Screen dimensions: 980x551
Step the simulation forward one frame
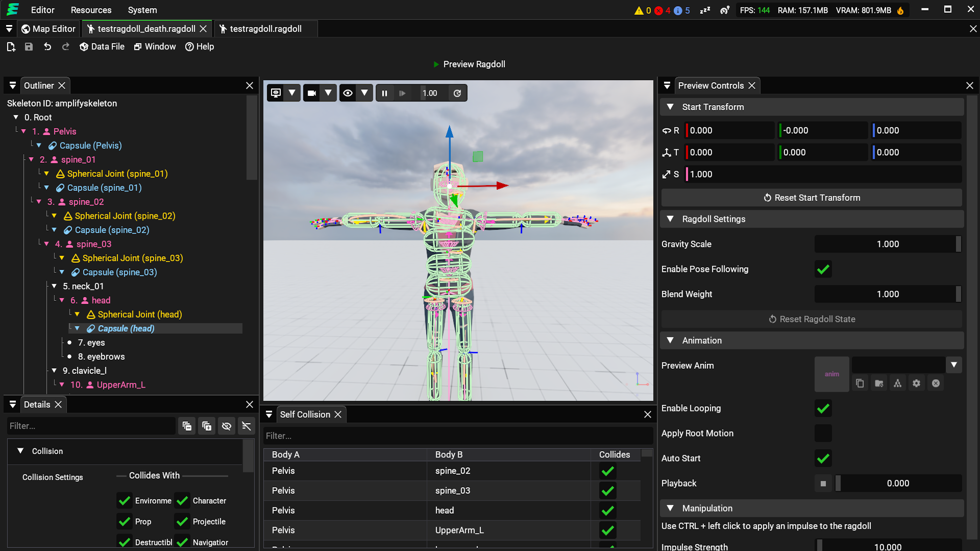coord(403,93)
